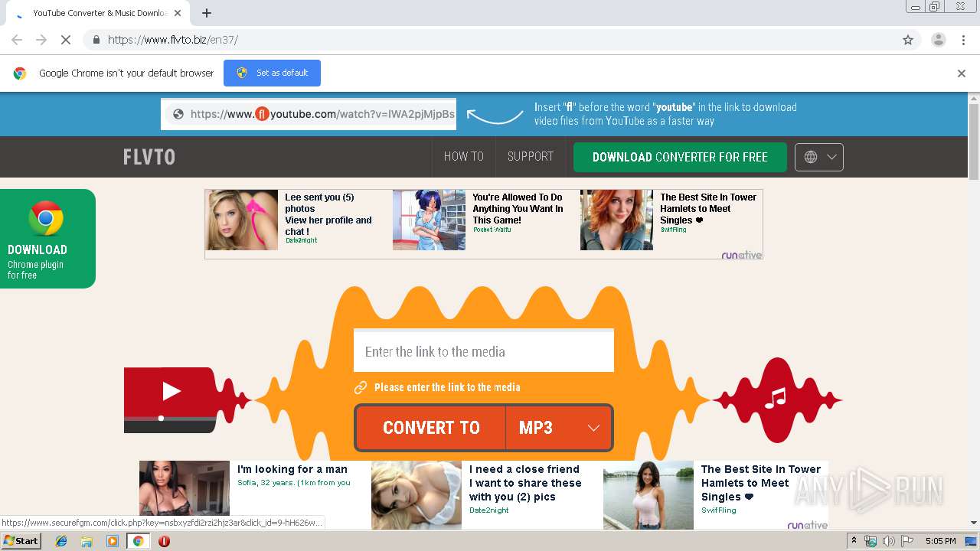Click the example flyoutube.com URL box
980x551 pixels.
tap(309, 114)
